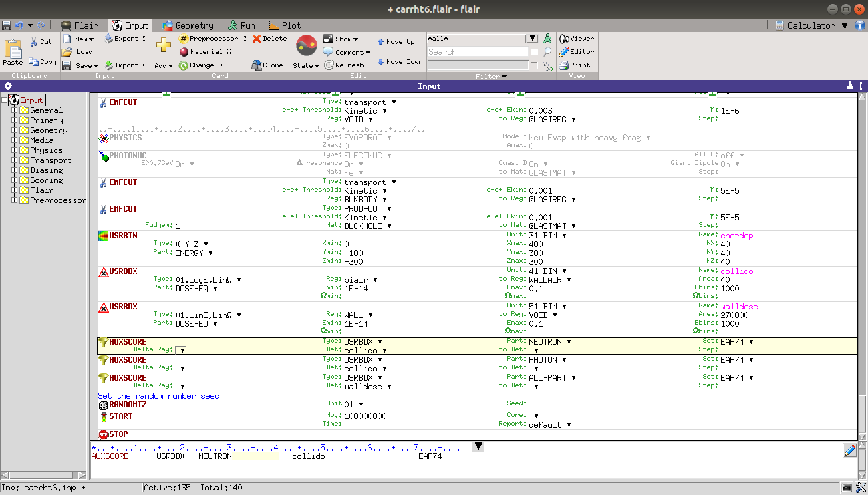The height and width of the screenshot is (495, 868).
Task: Click the save disk icon in title toolbar
Action: pos(7,25)
